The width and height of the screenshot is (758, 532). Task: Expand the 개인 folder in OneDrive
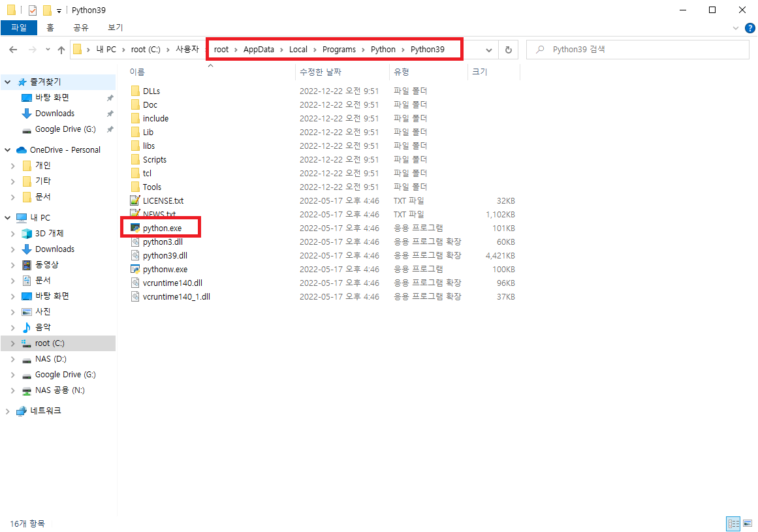click(13, 166)
